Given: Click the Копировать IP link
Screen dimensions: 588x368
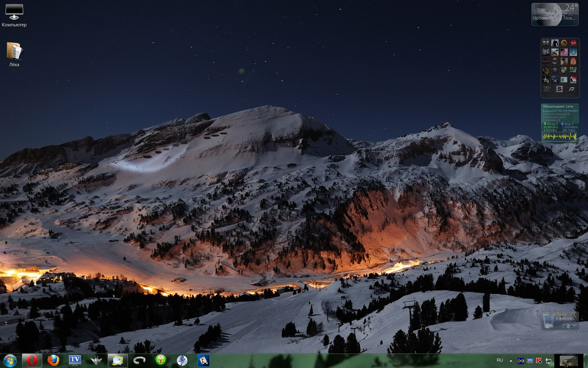Looking at the screenshot, I should [551, 120].
